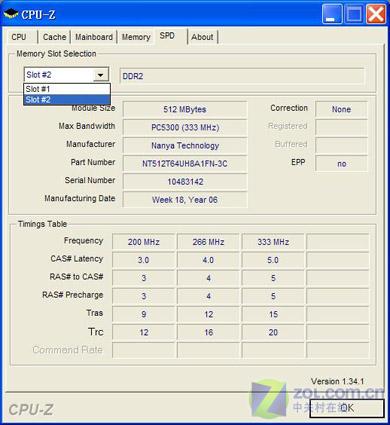390x425 pixels.
Task: Choose Slot #2 from the dropdown list
Action: [67, 99]
